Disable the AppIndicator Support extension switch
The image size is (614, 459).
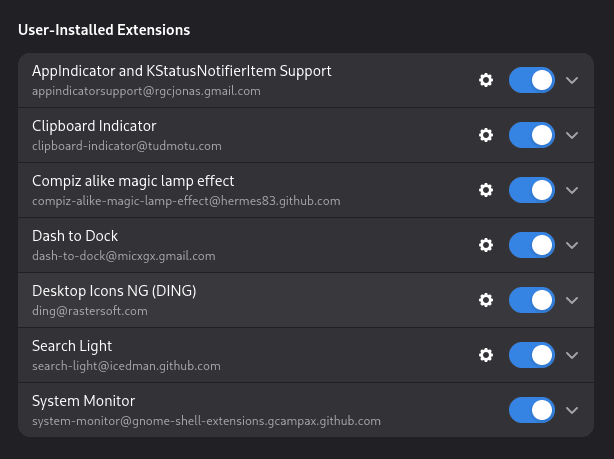click(532, 80)
